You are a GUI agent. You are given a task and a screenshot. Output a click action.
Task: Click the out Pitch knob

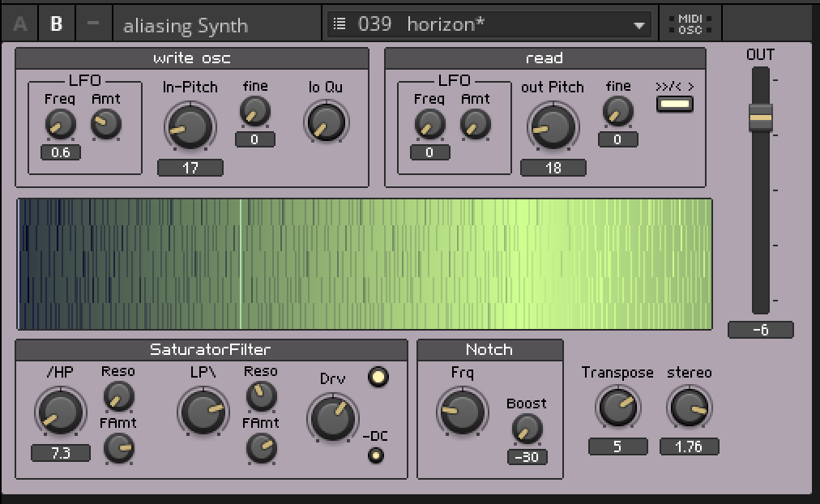tap(553, 126)
